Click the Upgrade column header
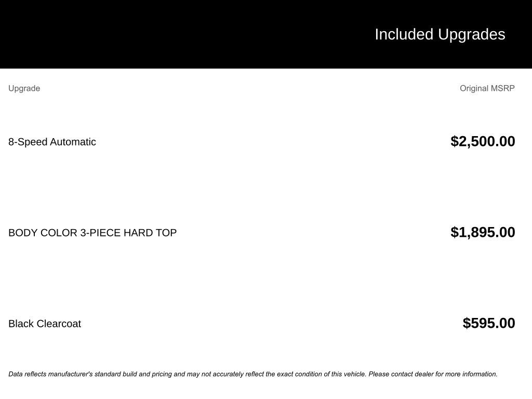Viewport: 532px width, 399px height. tap(24, 88)
